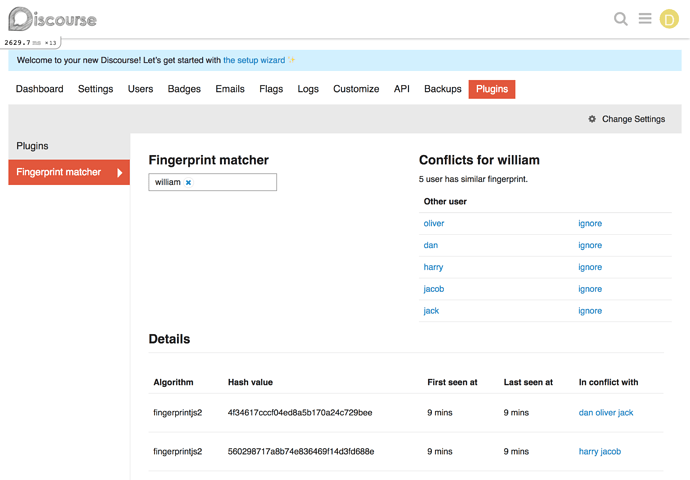Select hash 560298717a8b74e836469f14d3fd688e
Image resolution: width=690 pixels, height=480 pixels.
301,451
